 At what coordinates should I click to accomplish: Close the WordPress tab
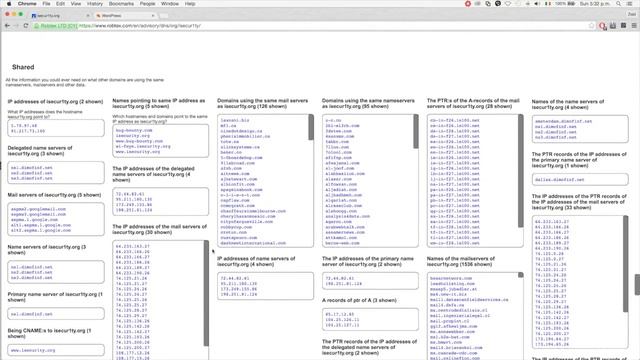pos(153,16)
